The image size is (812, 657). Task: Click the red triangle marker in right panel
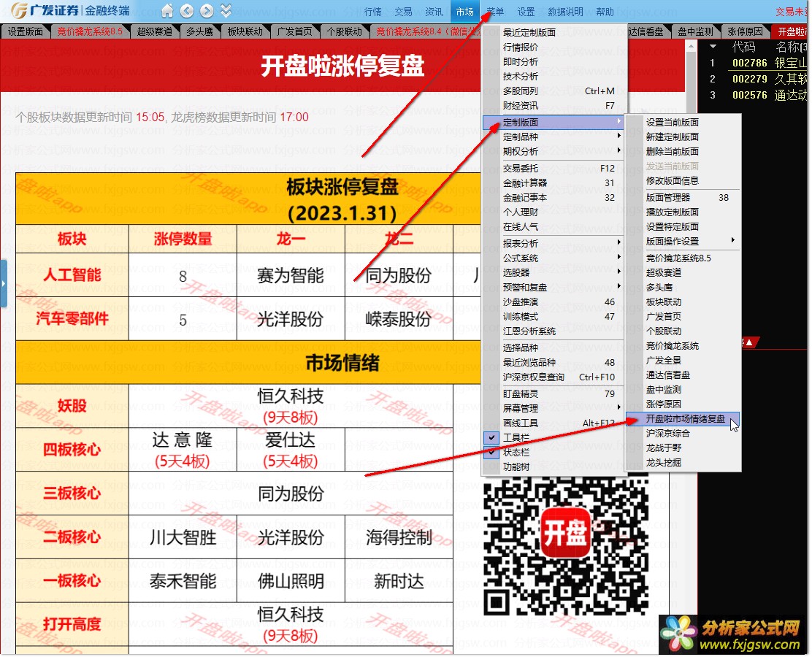click(748, 343)
